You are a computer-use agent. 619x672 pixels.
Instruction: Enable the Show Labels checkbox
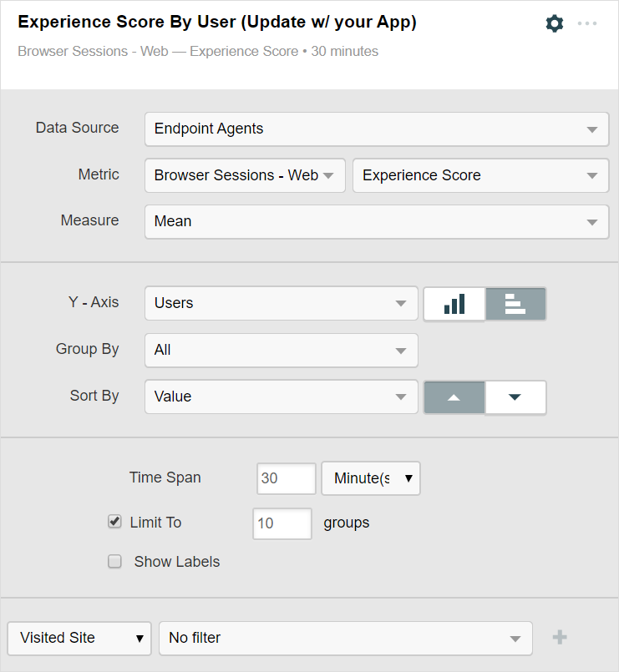point(115,562)
